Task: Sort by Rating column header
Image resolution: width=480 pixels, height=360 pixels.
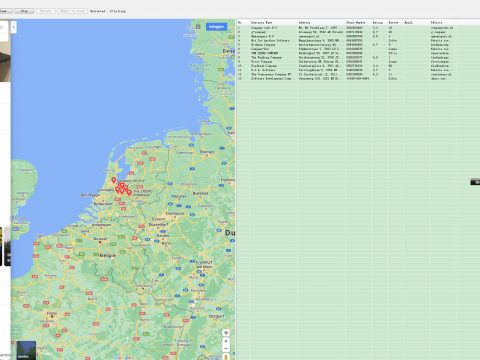Action: (378, 22)
